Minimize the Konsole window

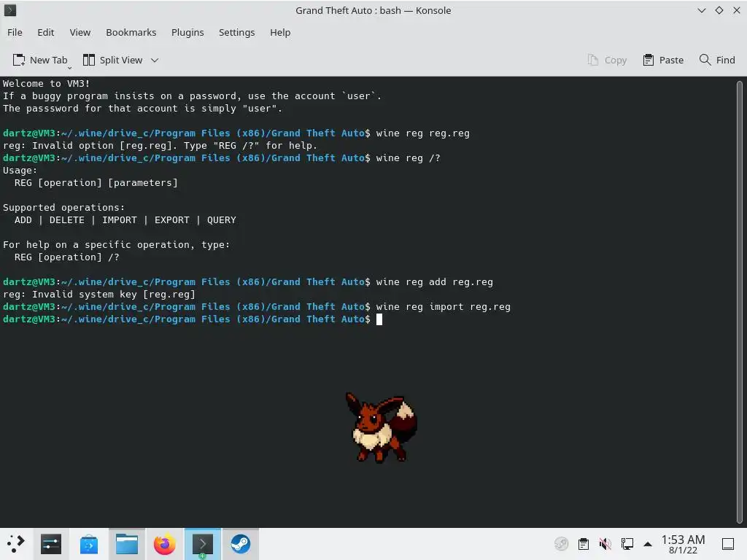701,10
